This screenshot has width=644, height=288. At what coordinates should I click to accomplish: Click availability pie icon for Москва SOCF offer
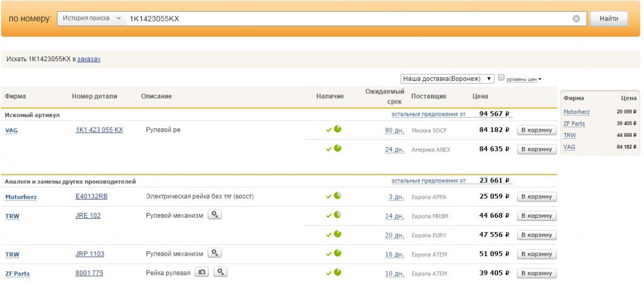pyautogui.click(x=338, y=129)
